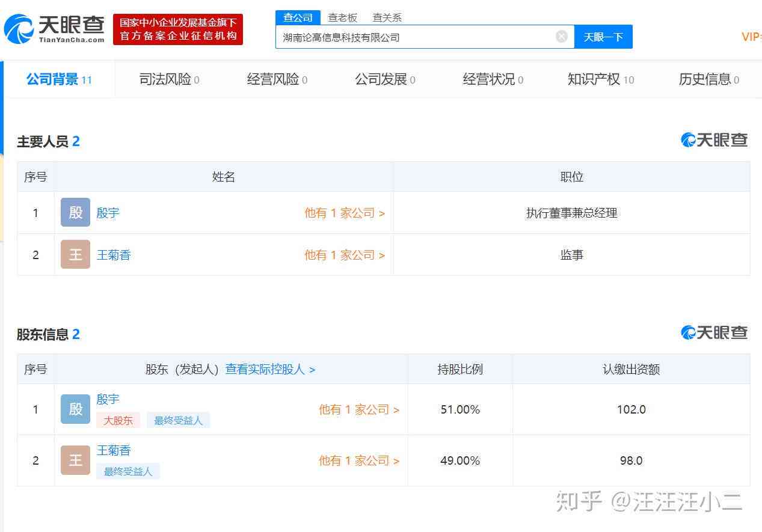This screenshot has height=532, width=762.
Task: Click 王菊香 avatar in 股东信息 table
Action: click(x=75, y=460)
